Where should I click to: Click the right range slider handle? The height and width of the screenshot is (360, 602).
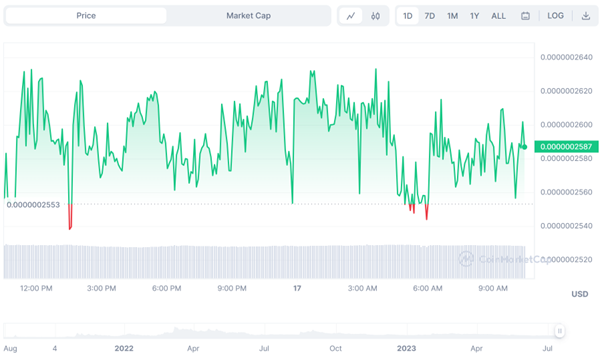pyautogui.click(x=559, y=331)
